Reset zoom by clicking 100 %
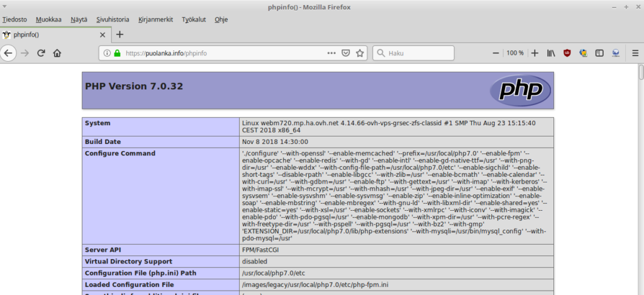644x295 pixels. pyautogui.click(x=515, y=53)
